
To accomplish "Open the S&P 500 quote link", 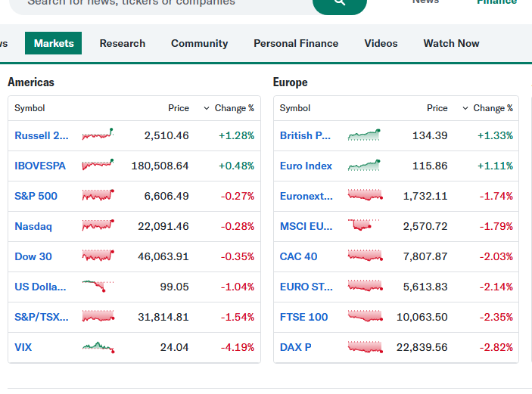I will 36,196.
